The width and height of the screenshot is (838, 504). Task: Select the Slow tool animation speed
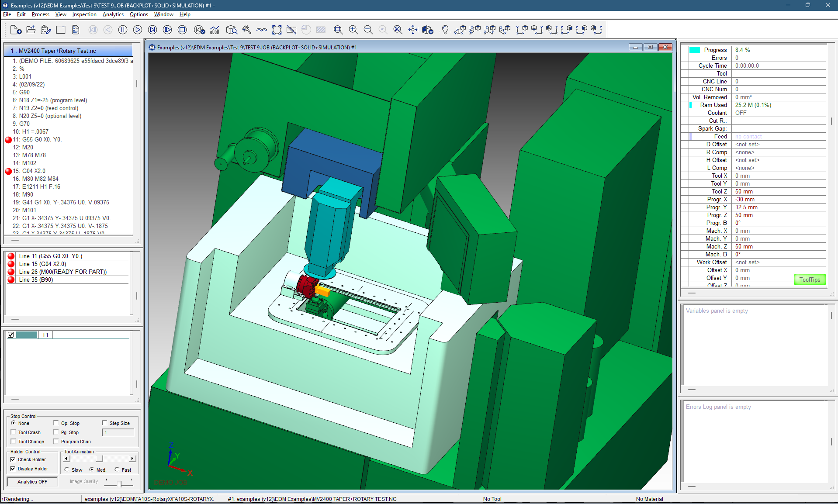pyautogui.click(x=67, y=470)
